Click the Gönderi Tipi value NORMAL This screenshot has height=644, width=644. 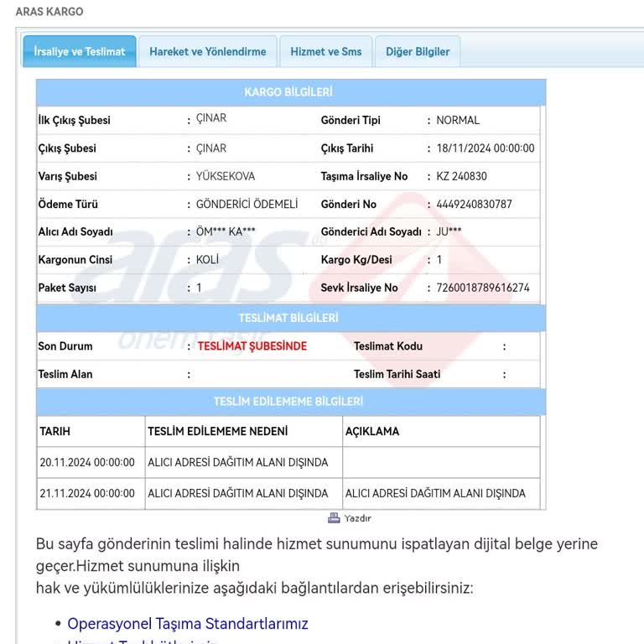[x=458, y=121]
